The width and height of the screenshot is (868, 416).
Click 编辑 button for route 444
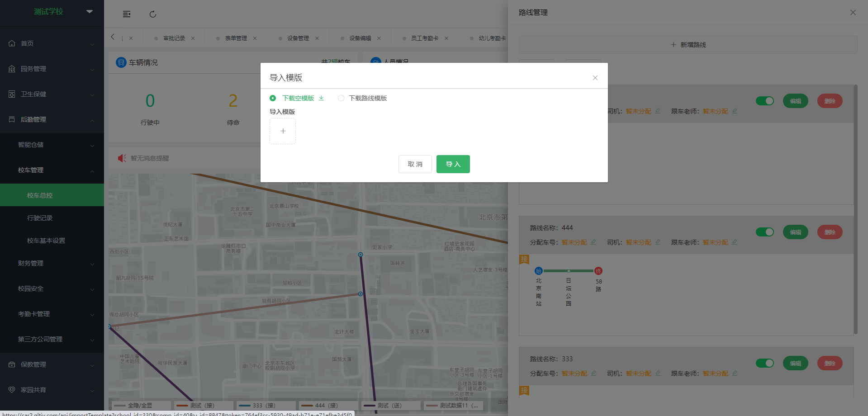coord(796,232)
